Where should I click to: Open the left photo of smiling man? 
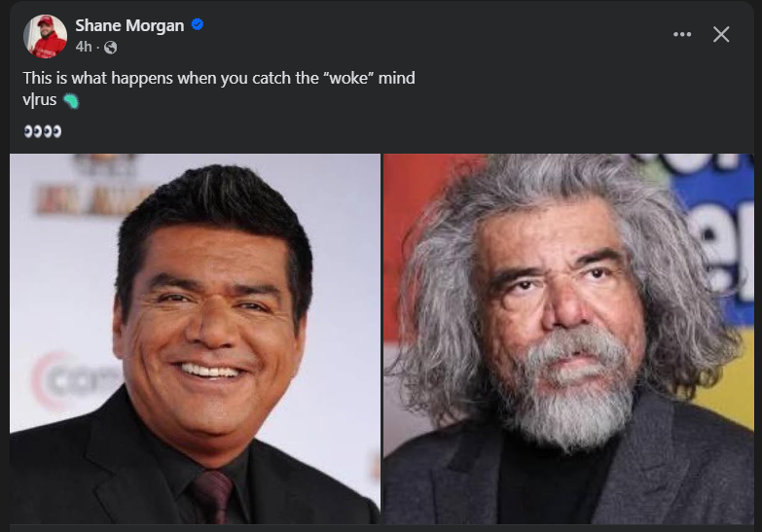point(195,338)
